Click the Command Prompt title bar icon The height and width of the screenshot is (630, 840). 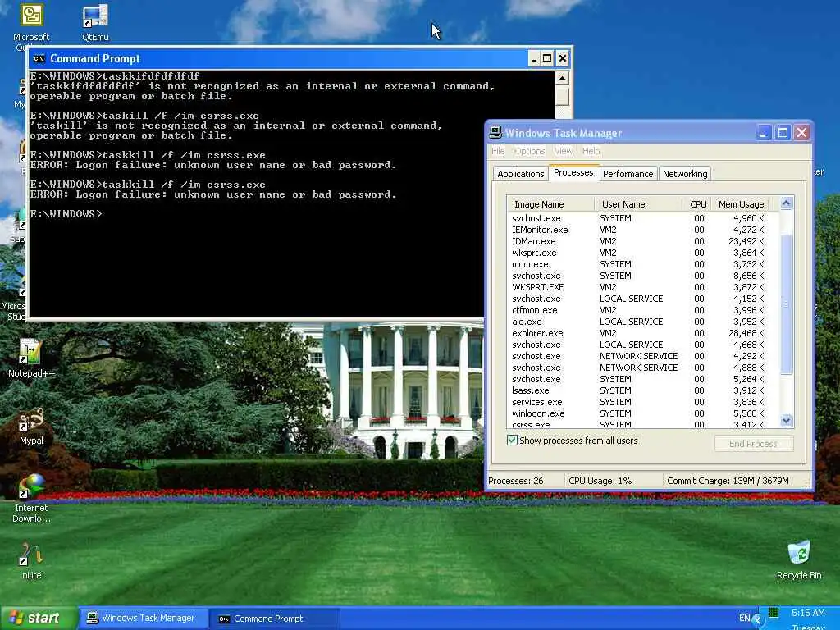[39, 58]
